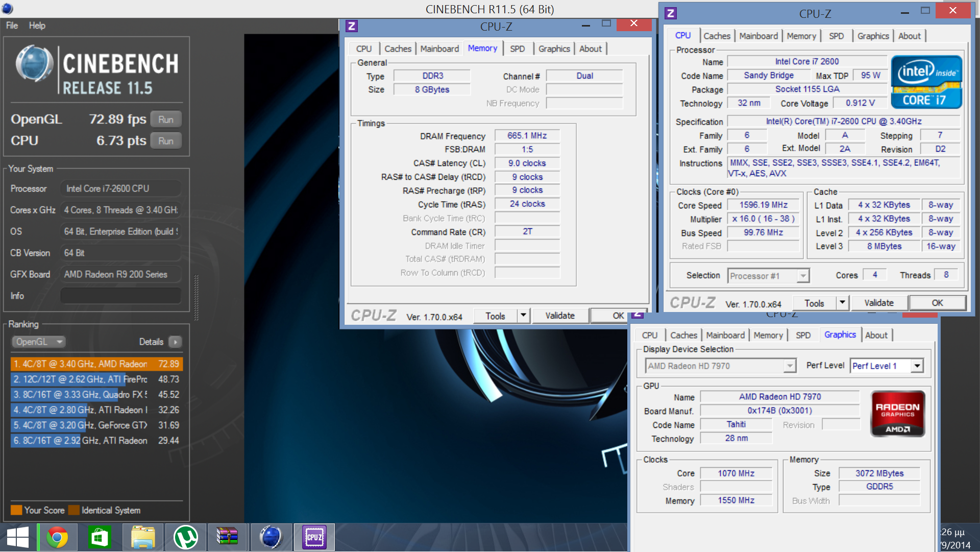The height and width of the screenshot is (552, 980).
Task: Click Validate in the CPU tab window
Action: [879, 303]
